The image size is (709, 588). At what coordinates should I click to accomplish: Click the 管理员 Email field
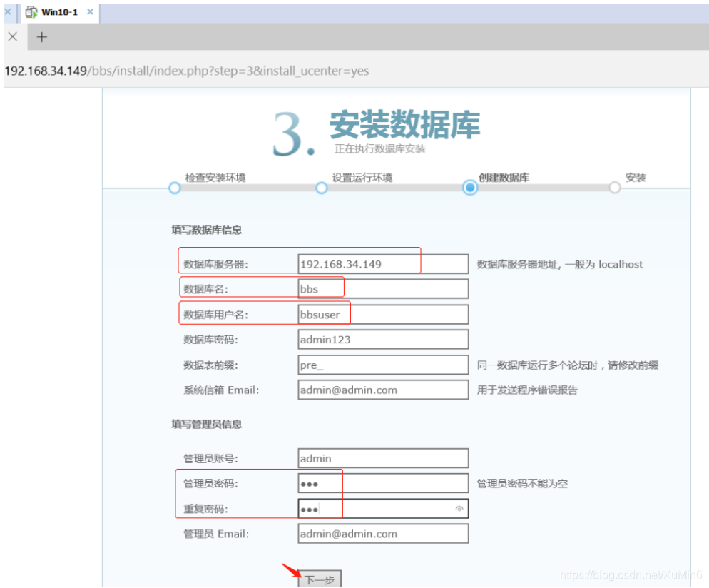tap(383, 534)
